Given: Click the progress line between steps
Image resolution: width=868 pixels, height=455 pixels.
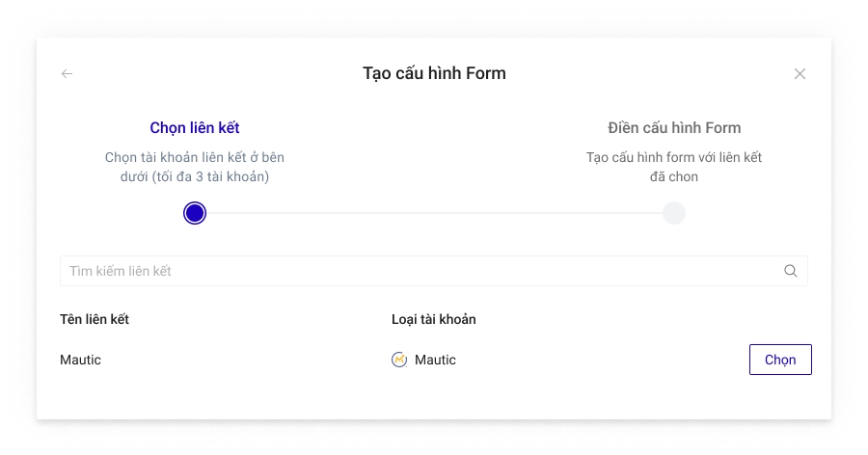Looking at the screenshot, I should (434, 213).
